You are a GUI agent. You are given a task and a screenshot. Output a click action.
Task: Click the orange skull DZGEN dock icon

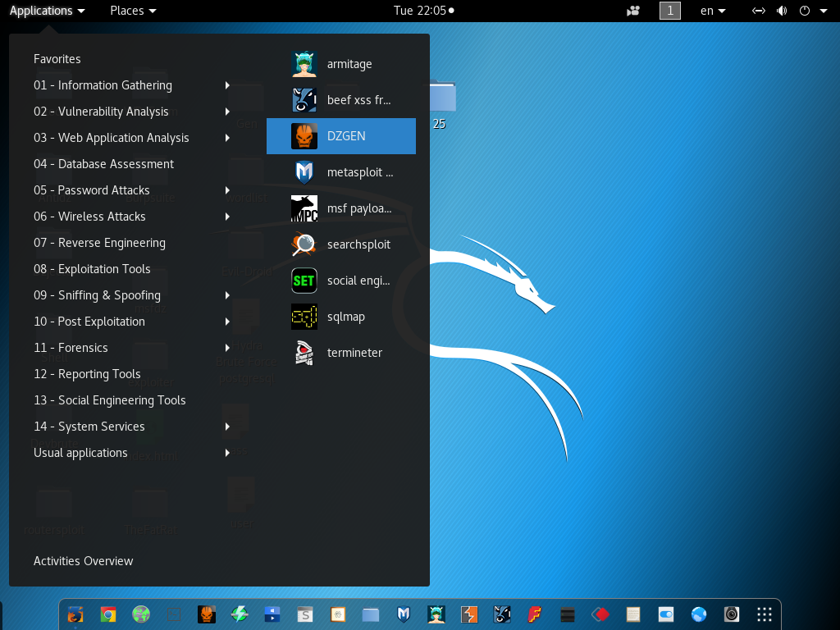coord(207,614)
